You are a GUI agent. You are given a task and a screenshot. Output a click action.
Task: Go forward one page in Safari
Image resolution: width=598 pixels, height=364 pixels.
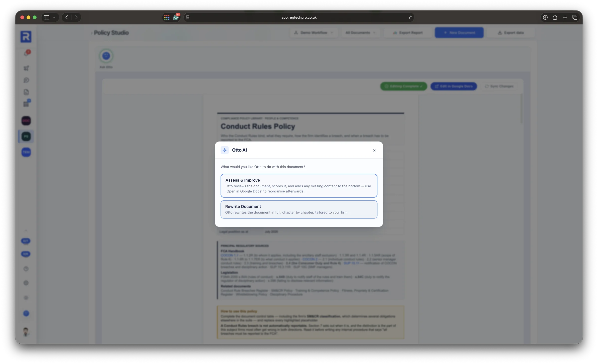[x=76, y=17]
